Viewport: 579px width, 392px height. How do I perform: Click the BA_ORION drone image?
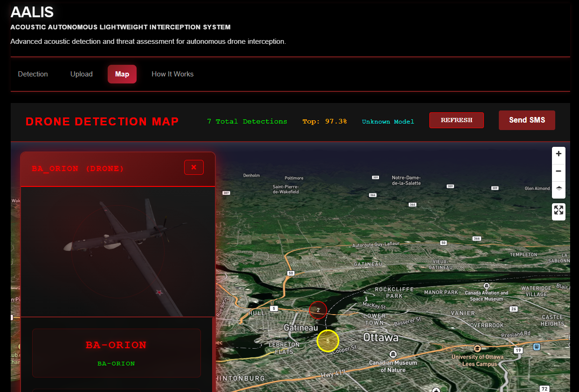tap(118, 252)
